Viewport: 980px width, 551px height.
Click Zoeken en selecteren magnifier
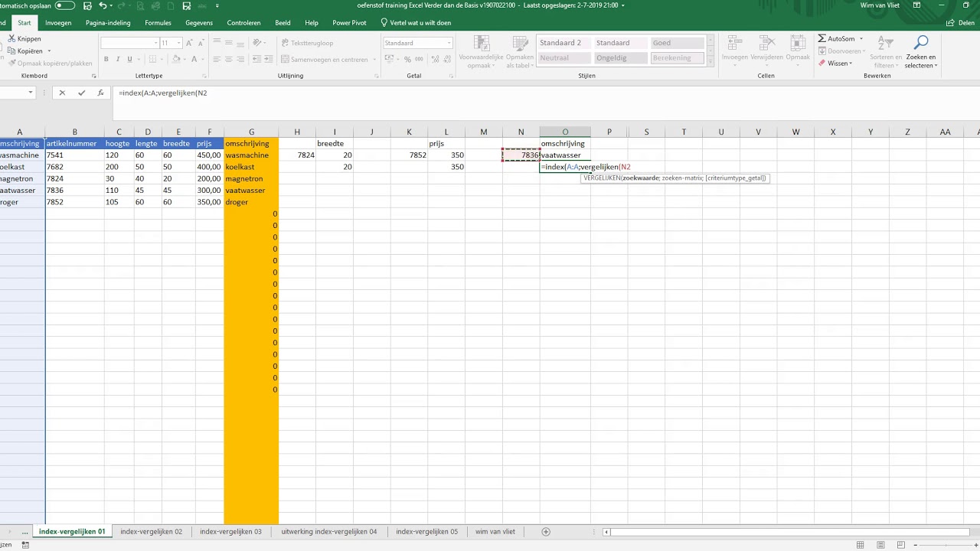(921, 51)
